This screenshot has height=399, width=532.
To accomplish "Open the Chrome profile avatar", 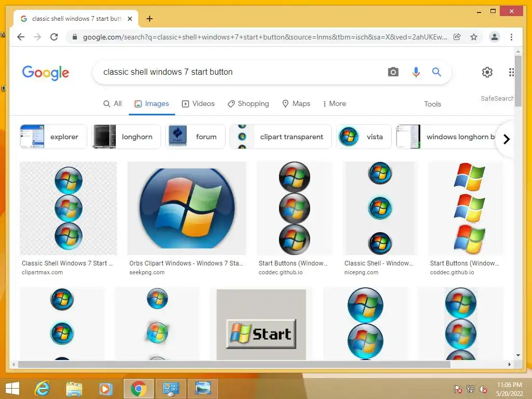I will pyautogui.click(x=495, y=37).
